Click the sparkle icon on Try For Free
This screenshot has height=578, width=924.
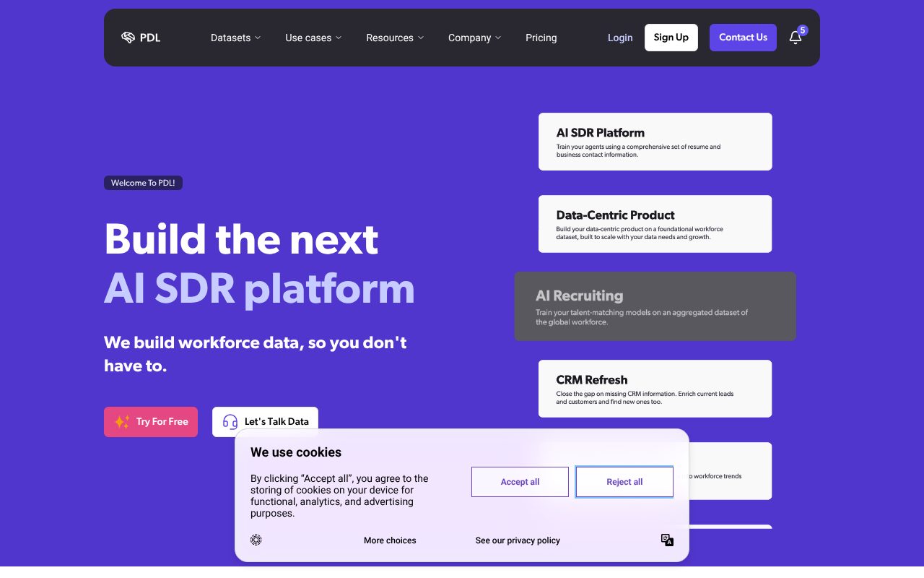point(123,422)
